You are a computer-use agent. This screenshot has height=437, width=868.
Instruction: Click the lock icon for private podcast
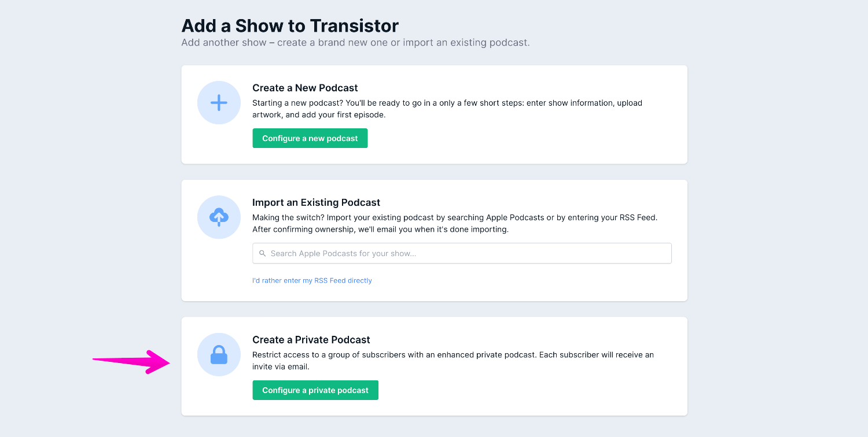219,355
